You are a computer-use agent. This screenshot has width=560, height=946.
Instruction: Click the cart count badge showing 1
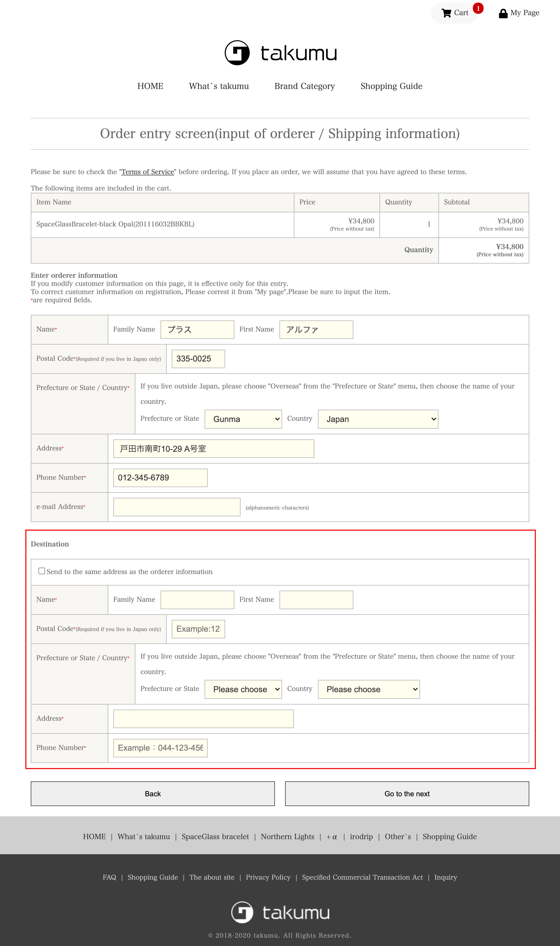(x=478, y=8)
